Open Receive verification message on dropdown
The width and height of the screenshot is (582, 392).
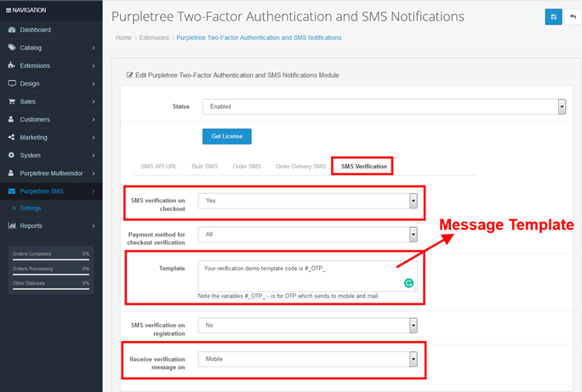tap(308, 359)
